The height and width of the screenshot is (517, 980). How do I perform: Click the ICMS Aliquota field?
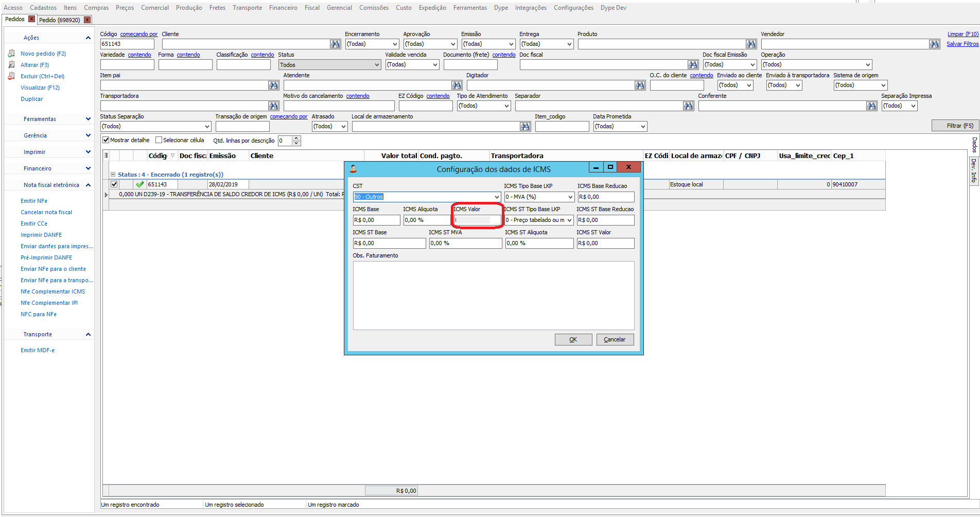pos(427,220)
